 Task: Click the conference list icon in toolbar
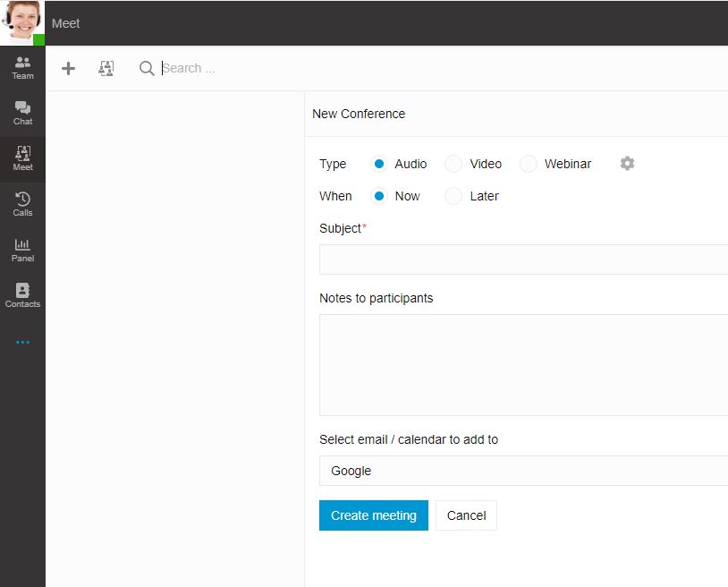106,68
